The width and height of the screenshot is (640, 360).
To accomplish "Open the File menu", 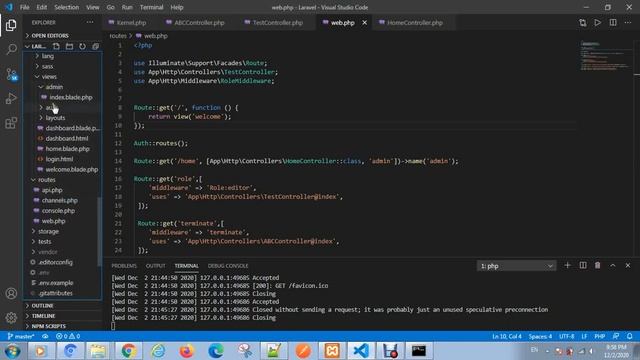I will (x=24, y=7).
